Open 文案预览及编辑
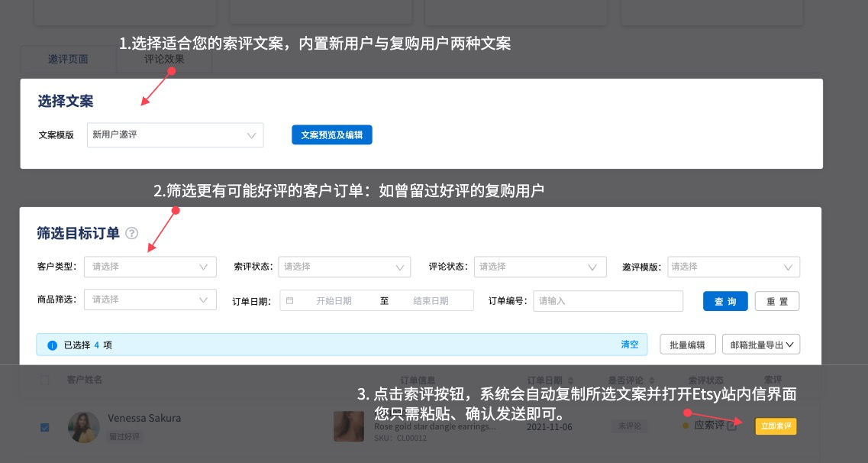 pos(331,134)
